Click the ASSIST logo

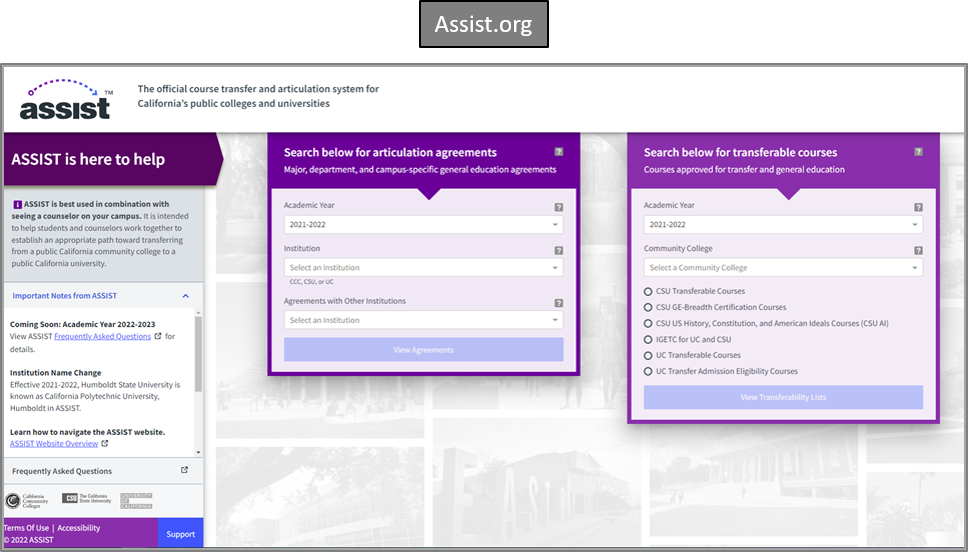(65, 100)
